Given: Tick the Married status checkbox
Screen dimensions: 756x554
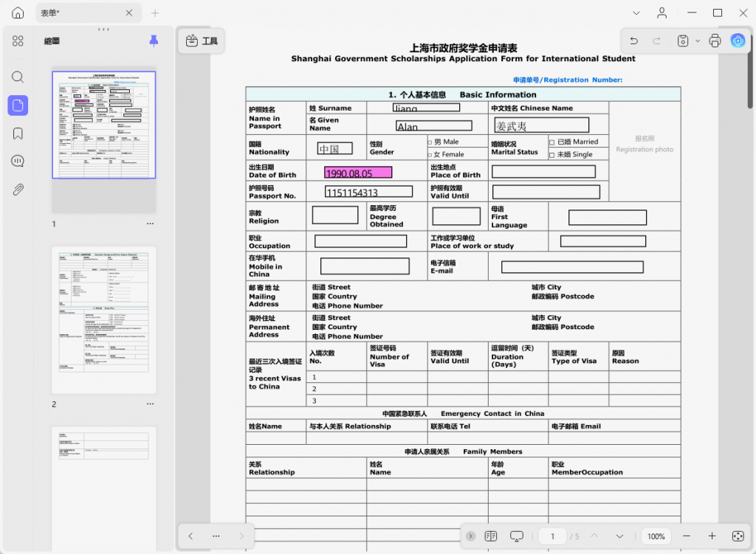Looking at the screenshot, I should pyautogui.click(x=551, y=142).
